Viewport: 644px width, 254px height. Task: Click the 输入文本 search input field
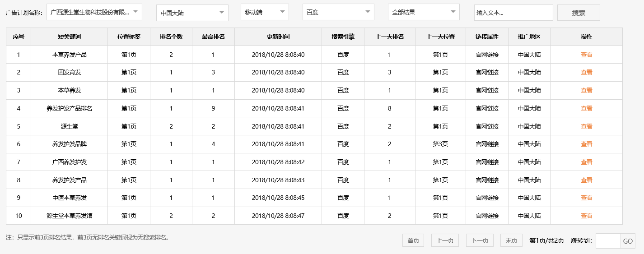point(513,13)
